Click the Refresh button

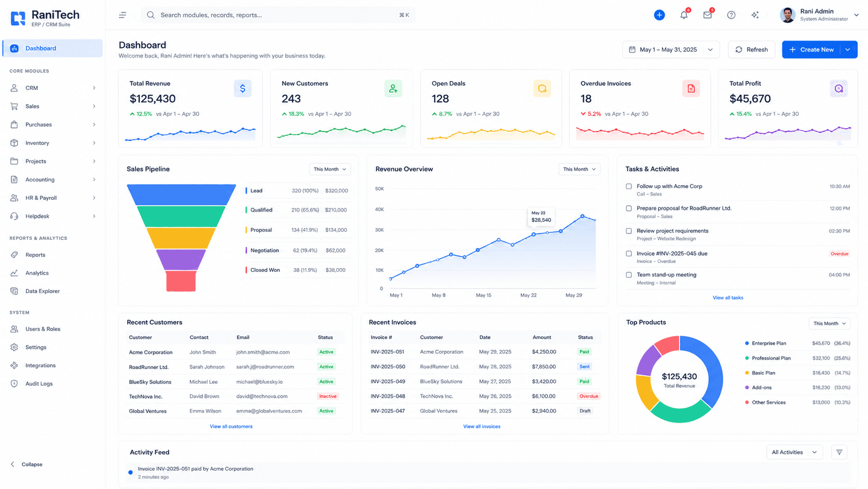click(752, 49)
